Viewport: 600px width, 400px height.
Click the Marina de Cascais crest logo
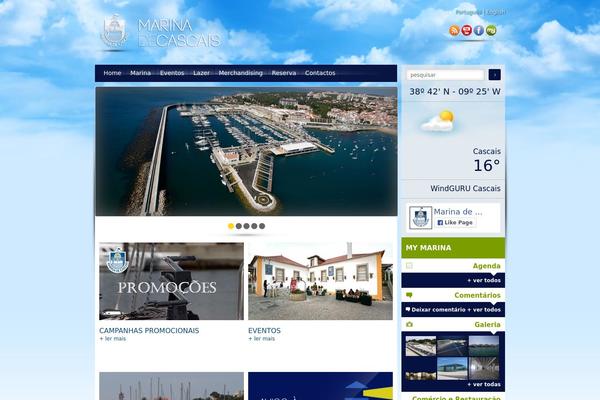click(x=114, y=31)
